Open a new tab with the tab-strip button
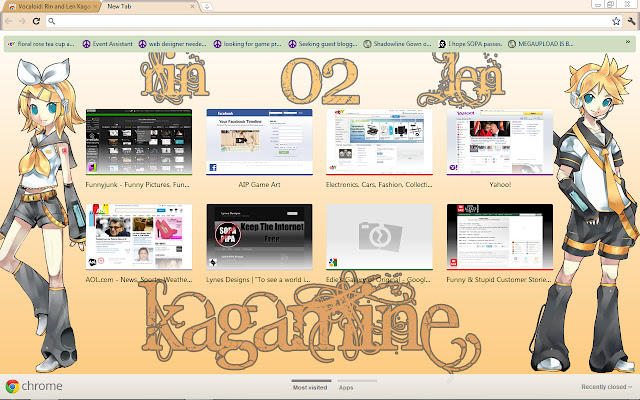The height and width of the screenshot is (400, 640). [x=207, y=7]
